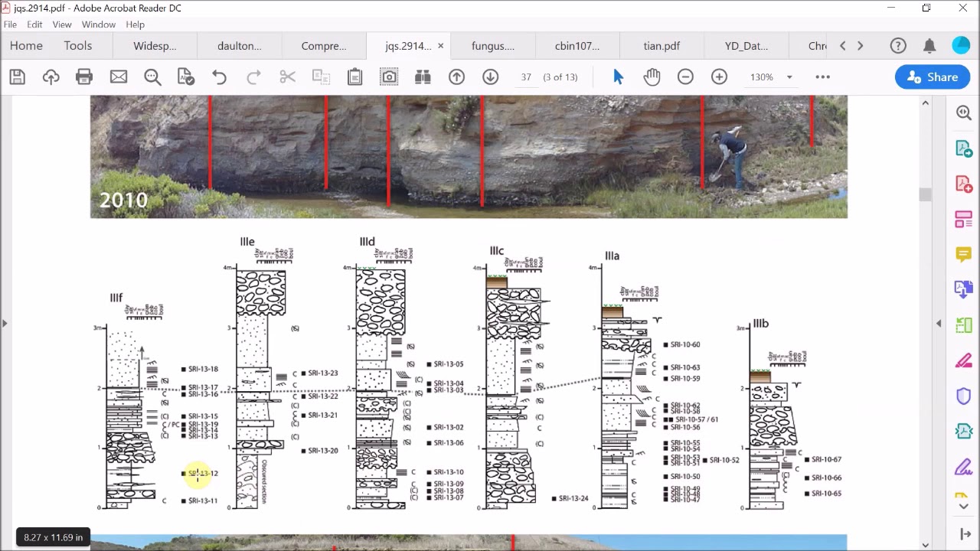This screenshot has width=980, height=551.
Task: Switch to the Tools tab
Action: (77, 46)
